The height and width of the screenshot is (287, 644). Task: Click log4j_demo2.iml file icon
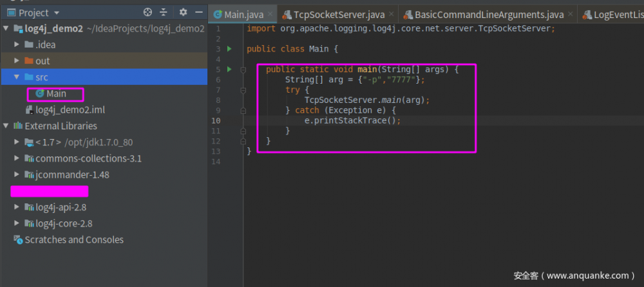[x=29, y=110]
